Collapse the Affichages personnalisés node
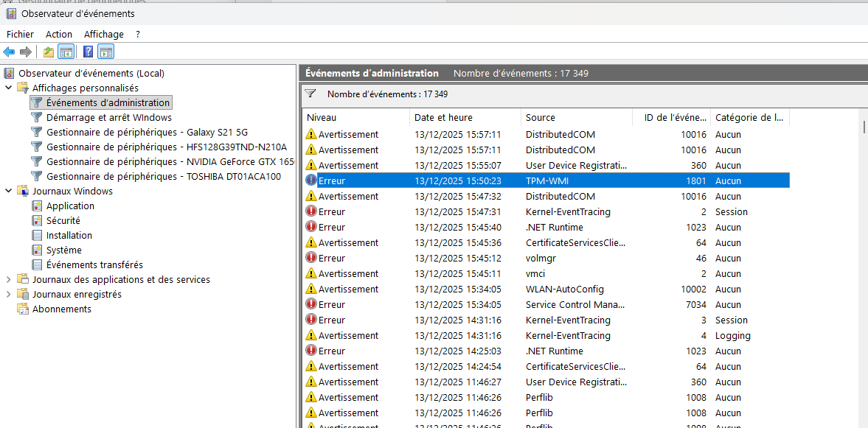 tap(8, 88)
